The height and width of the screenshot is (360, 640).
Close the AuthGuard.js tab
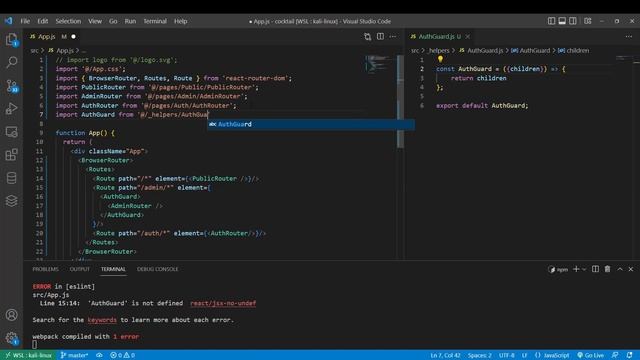(468, 37)
